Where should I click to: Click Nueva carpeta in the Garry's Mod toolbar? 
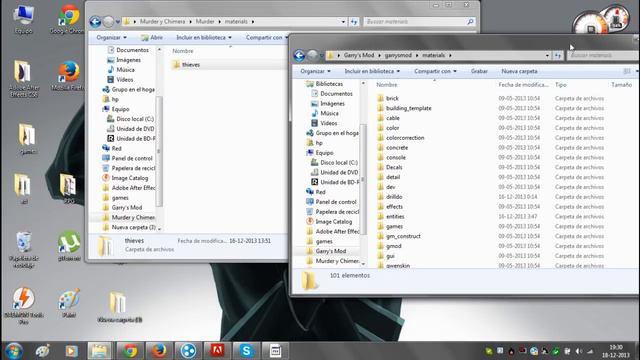[x=519, y=71]
